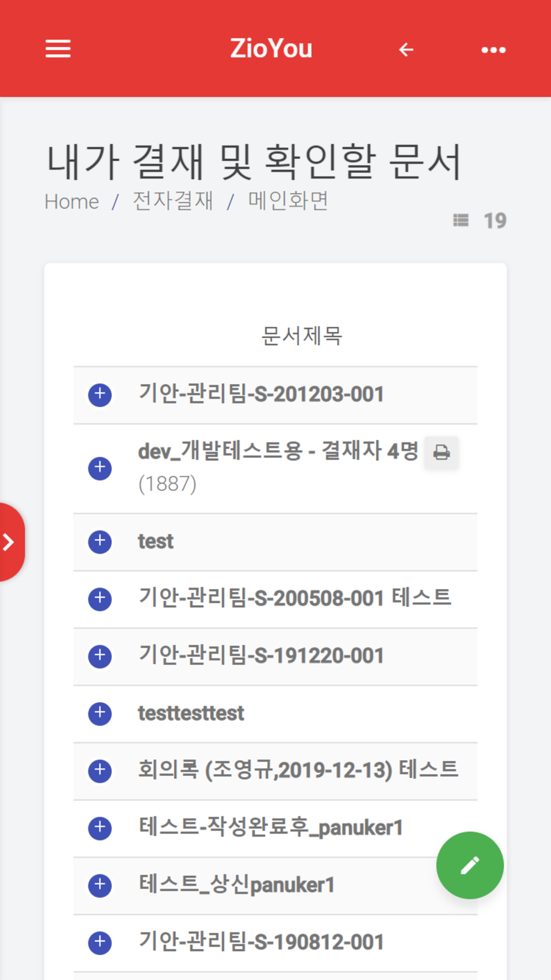Expand the red side panel chevron
Viewport: 551px width, 980px height.
click(x=9, y=542)
